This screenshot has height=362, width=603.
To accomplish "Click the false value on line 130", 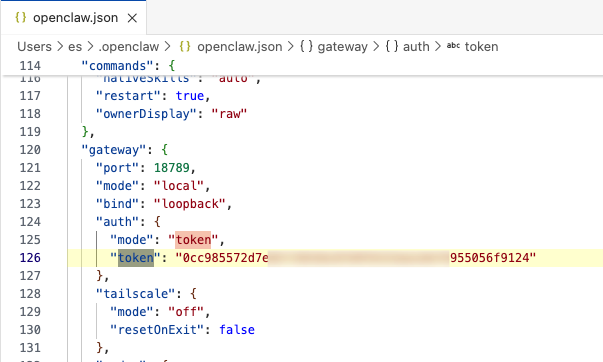I will point(237,330).
